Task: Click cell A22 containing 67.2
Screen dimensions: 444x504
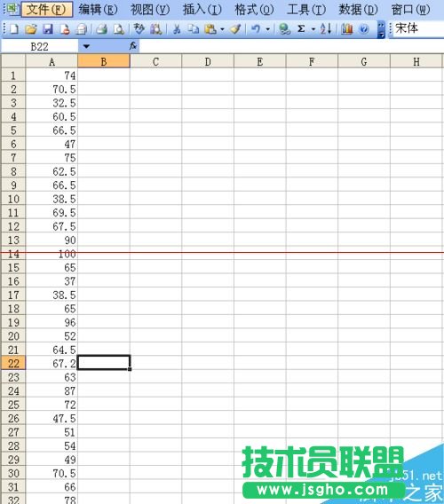Action: [x=52, y=363]
